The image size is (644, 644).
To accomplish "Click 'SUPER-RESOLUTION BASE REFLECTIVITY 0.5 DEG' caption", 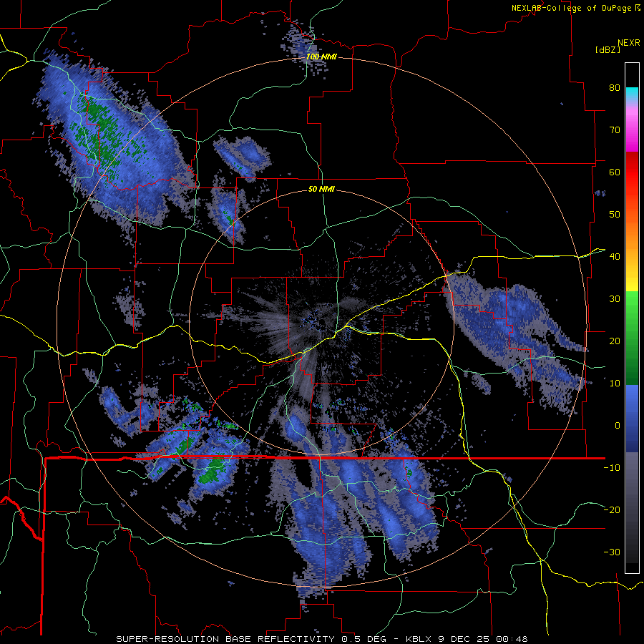I will pos(250,639).
